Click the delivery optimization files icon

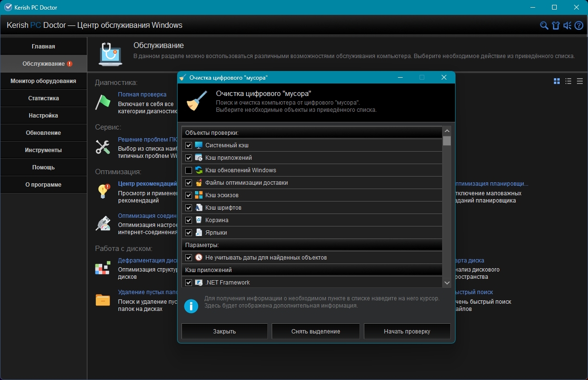click(x=199, y=183)
